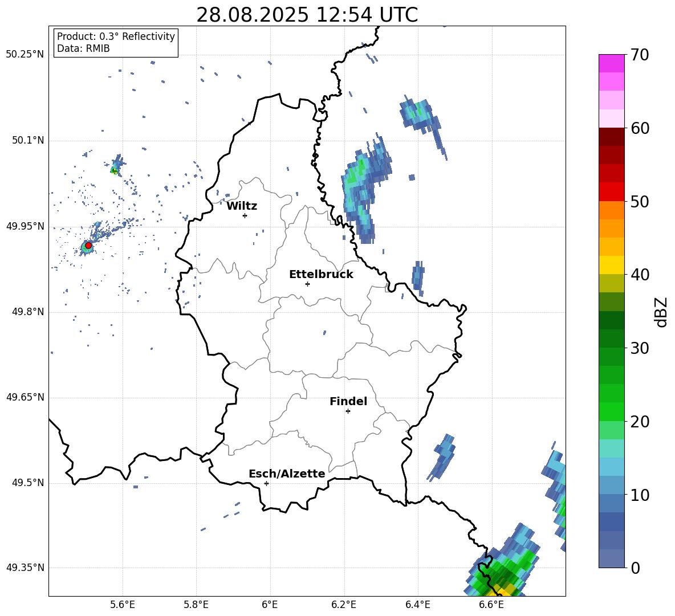Screen dimensions: 675x616
Task: Click the Wiltz city label
Action: point(242,206)
